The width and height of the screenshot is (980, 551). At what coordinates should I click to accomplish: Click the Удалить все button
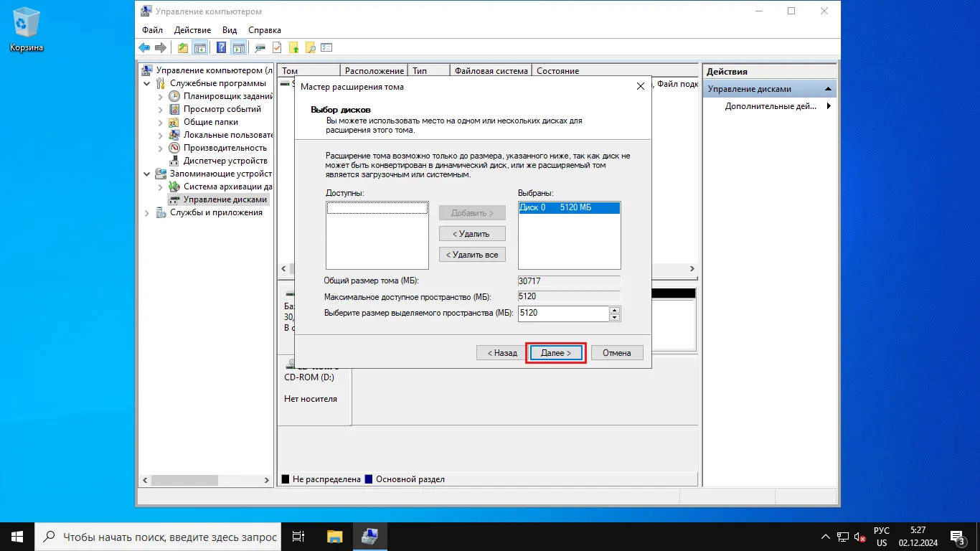coord(471,254)
